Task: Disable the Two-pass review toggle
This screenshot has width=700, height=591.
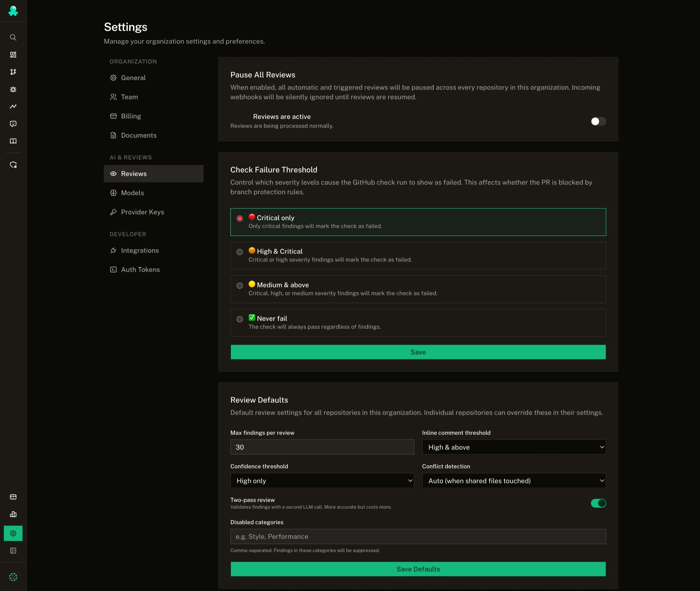Action: point(598,503)
